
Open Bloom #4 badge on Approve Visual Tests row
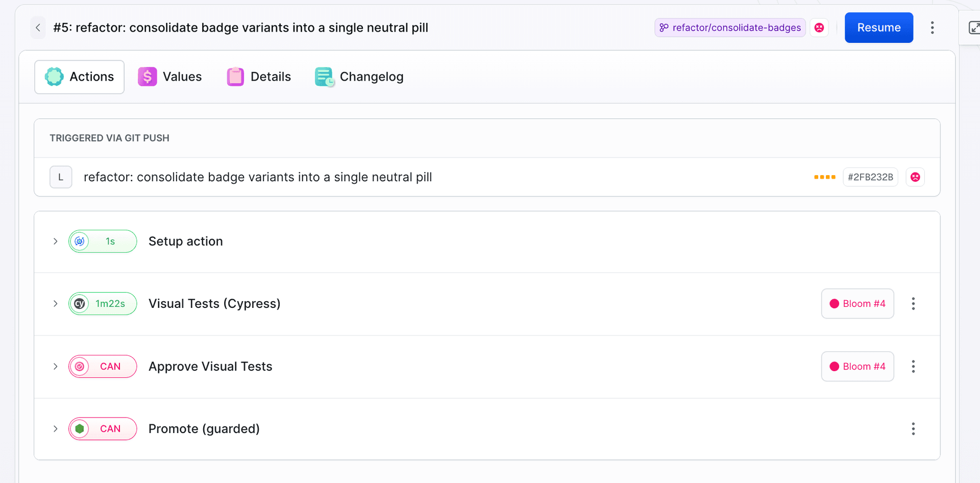tap(857, 367)
